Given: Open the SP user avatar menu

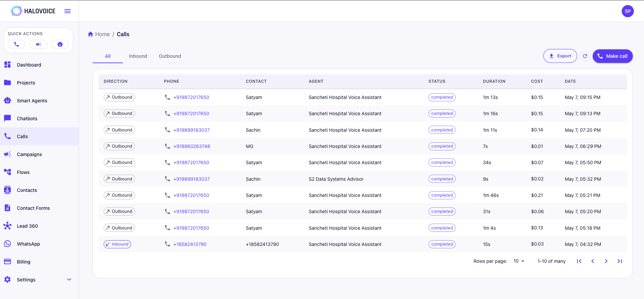Looking at the screenshot, I should coord(627,11).
